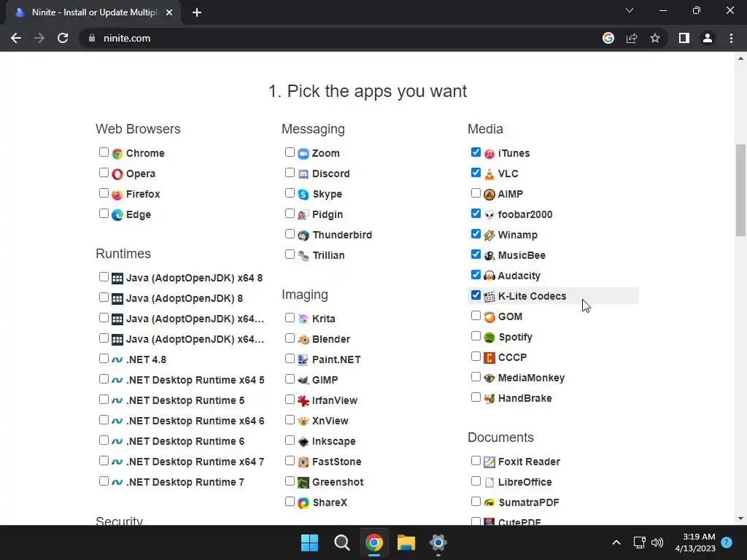The image size is (747, 560).
Task: Click the Spotify app icon
Action: pyautogui.click(x=489, y=337)
